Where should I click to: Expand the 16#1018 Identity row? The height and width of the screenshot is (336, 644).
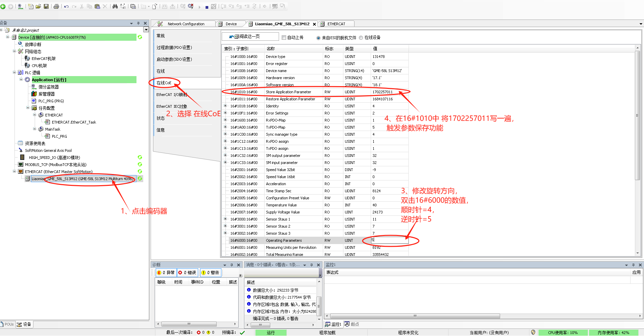click(225, 106)
